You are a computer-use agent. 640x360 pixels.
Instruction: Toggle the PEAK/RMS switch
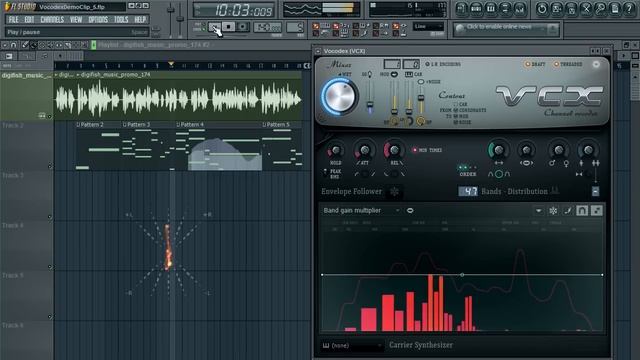(x=326, y=173)
